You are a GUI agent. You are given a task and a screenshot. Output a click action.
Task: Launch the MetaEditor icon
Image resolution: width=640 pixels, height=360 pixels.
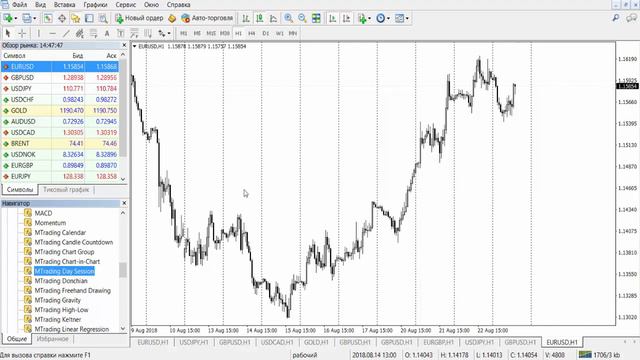click(x=172, y=18)
